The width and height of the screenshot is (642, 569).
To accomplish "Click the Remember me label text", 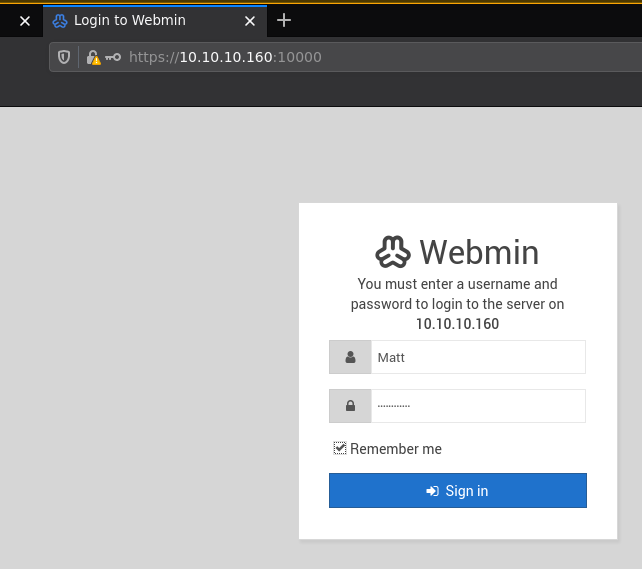I will [x=396, y=449].
